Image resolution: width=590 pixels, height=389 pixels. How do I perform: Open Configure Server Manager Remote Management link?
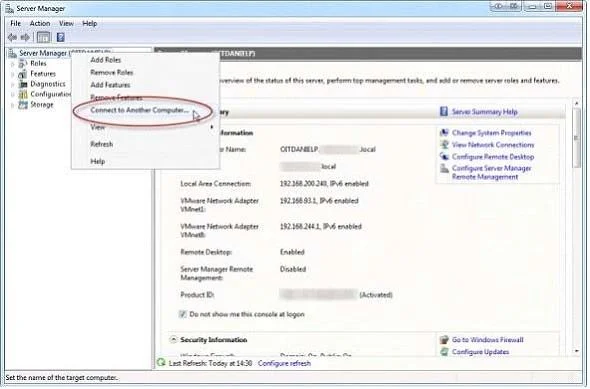pyautogui.click(x=492, y=173)
